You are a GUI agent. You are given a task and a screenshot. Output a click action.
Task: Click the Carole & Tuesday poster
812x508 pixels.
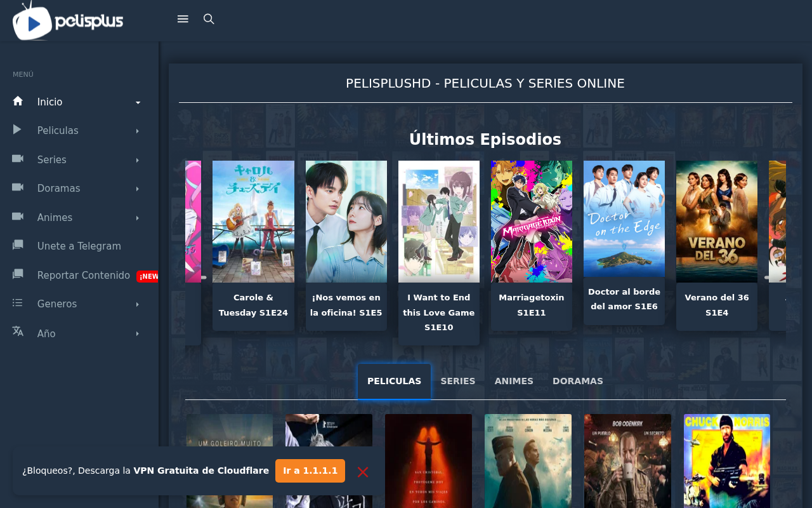[253, 222]
